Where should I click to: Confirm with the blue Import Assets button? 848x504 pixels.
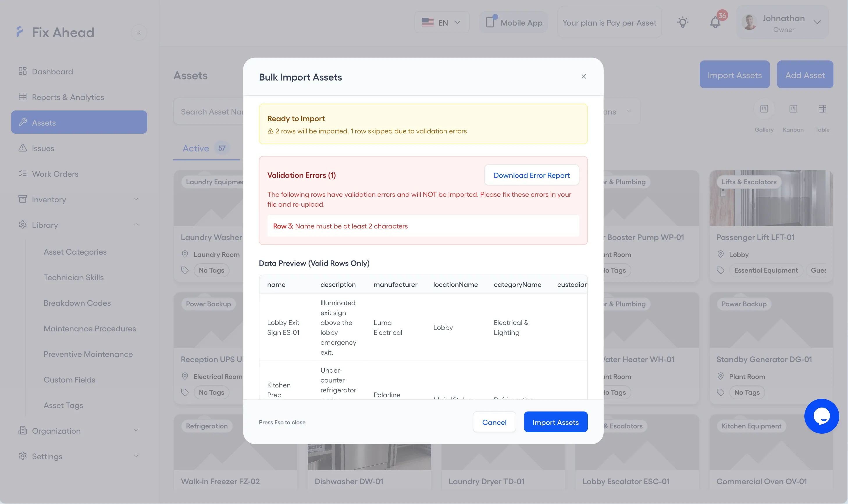click(555, 422)
